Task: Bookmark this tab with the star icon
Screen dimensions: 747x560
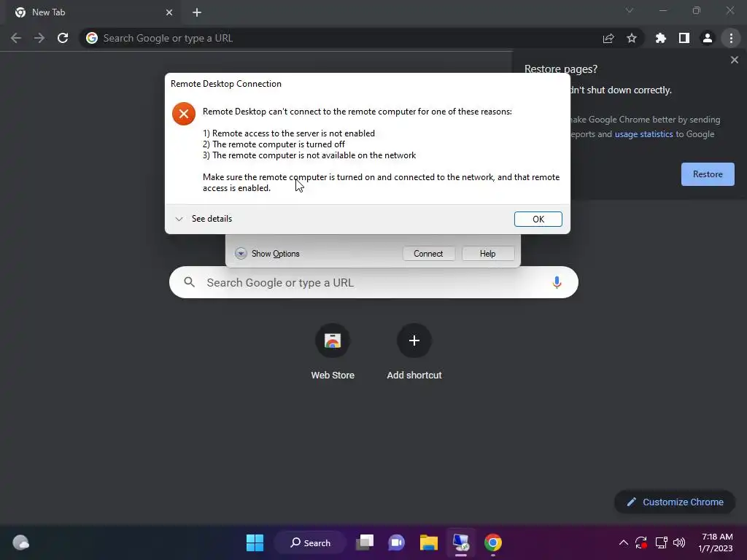Action: pos(632,38)
